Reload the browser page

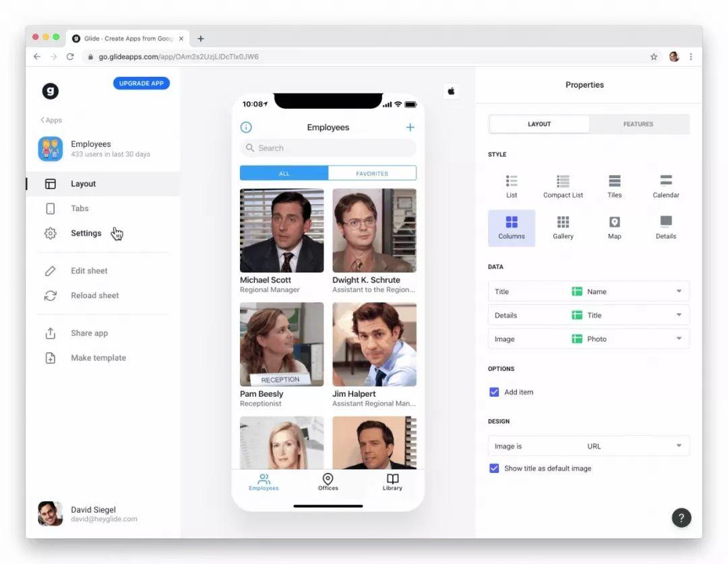click(x=70, y=57)
